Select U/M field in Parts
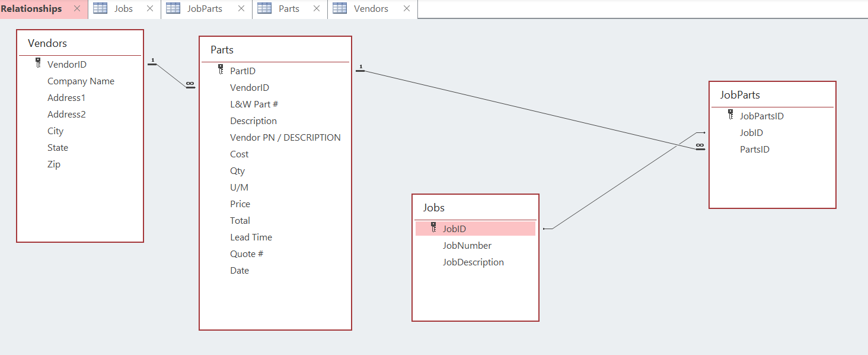The width and height of the screenshot is (868, 355). click(x=240, y=188)
